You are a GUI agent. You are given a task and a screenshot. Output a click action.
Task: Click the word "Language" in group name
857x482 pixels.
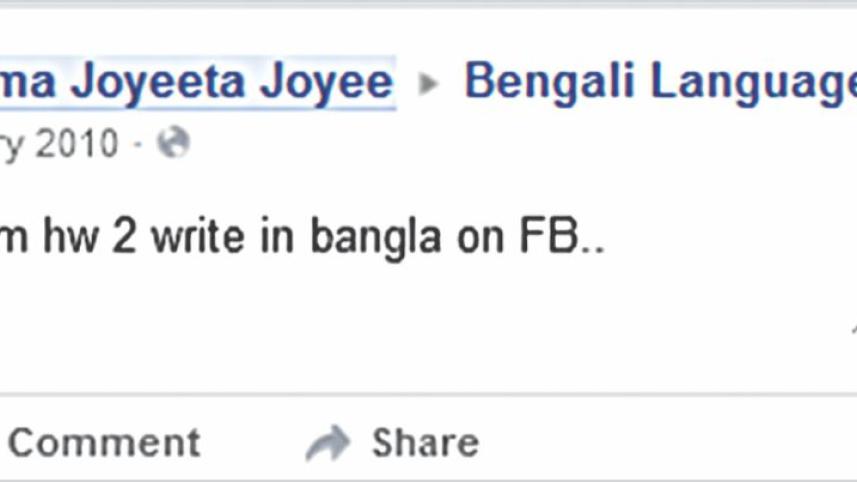[x=750, y=81]
